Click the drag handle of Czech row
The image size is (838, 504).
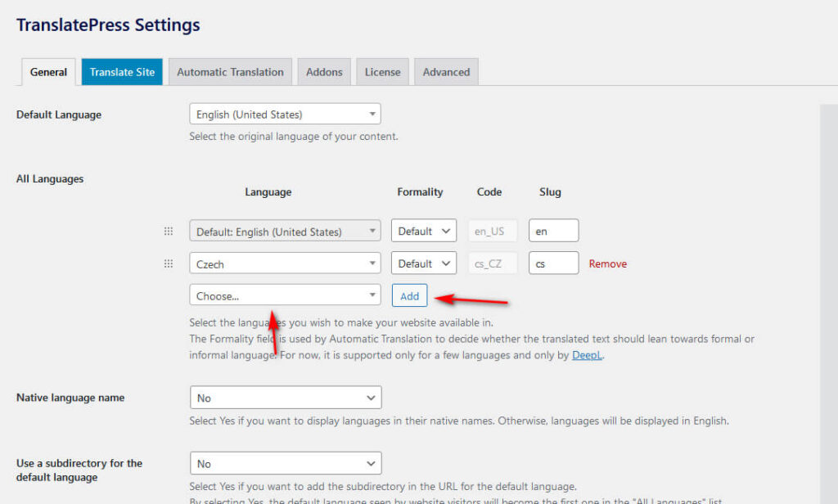point(169,263)
